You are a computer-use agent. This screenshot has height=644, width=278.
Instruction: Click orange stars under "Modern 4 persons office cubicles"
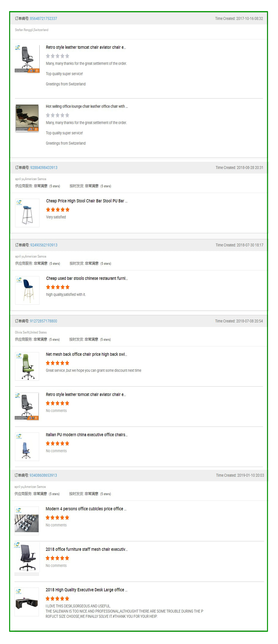click(57, 517)
